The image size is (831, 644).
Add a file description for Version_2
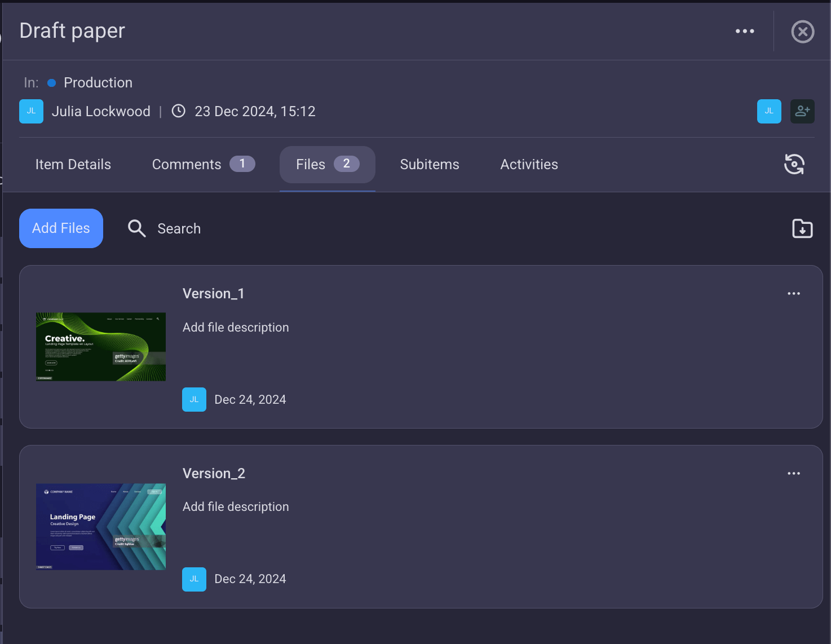click(236, 506)
